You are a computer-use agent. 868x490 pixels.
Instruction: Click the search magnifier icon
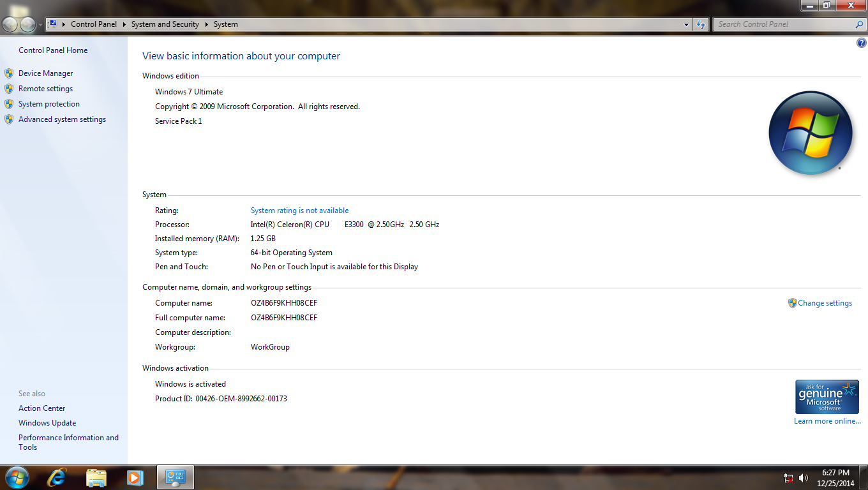point(859,24)
